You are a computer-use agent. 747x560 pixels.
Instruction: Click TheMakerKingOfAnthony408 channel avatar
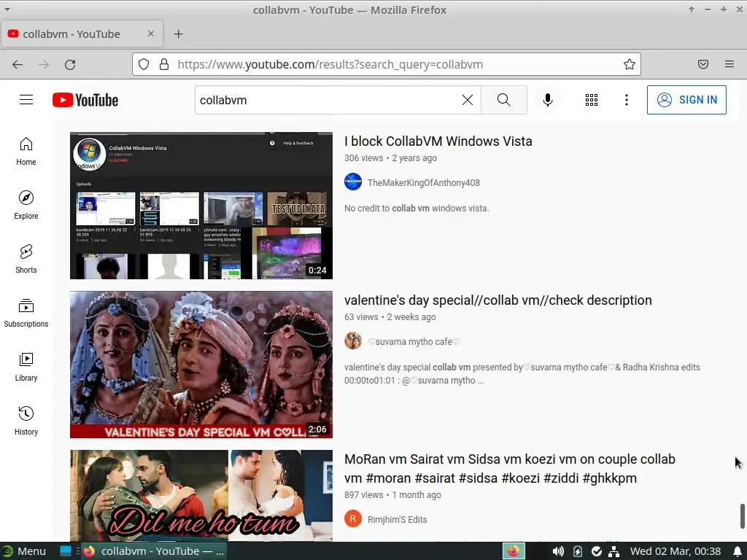[353, 182]
